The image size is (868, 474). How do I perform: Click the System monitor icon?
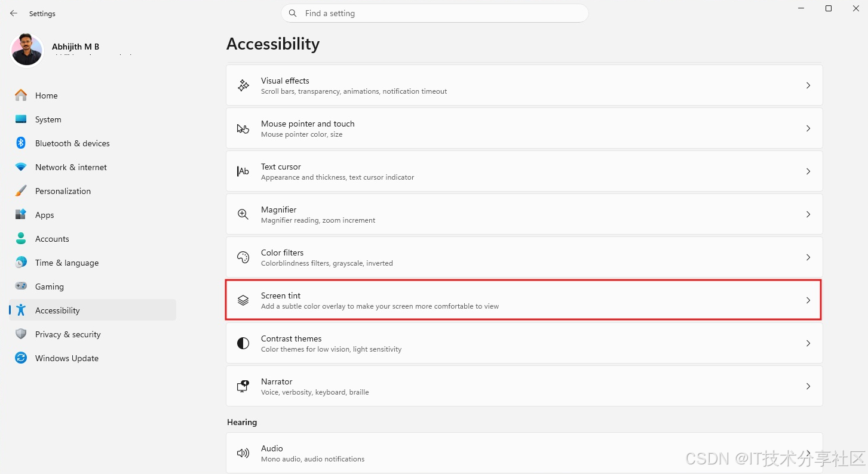(x=21, y=119)
